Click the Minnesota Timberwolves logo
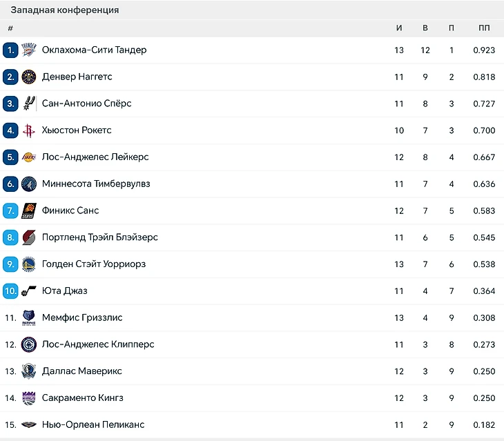Viewport: 504px width, 441px height. [x=28, y=184]
